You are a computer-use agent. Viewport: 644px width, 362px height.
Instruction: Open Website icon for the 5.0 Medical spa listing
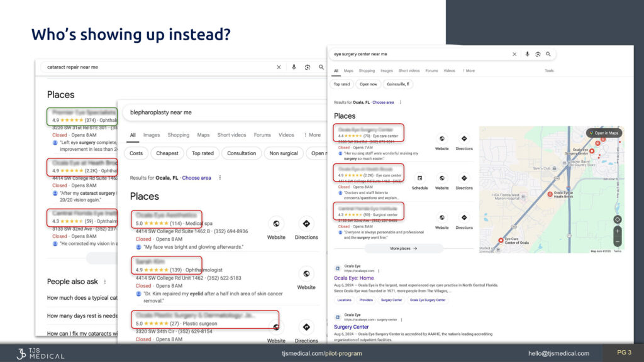tap(276, 224)
